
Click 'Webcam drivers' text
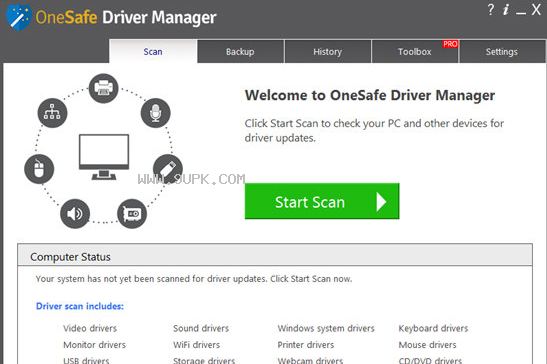pyautogui.click(x=310, y=360)
